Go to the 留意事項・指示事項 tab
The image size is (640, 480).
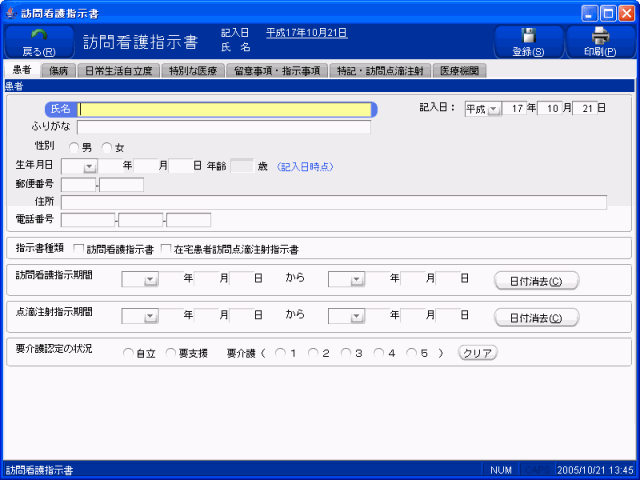pyautogui.click(x=277, y=71)
